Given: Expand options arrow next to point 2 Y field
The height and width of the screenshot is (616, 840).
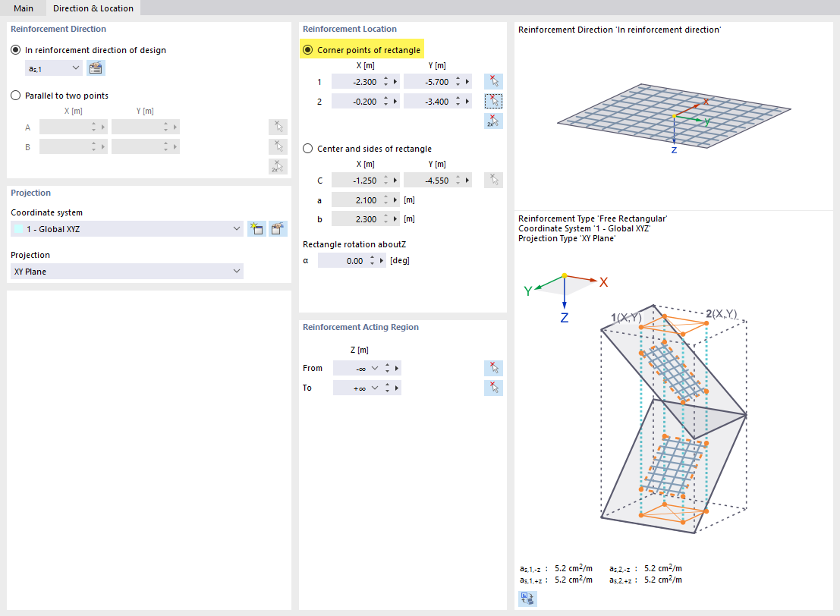Looking at the screenshot, I should click(467, 101).
